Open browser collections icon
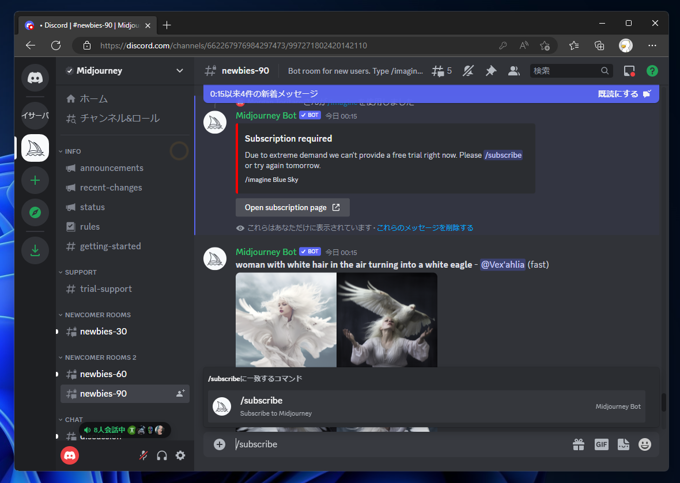680x483 pixels. tap(599, 46)
